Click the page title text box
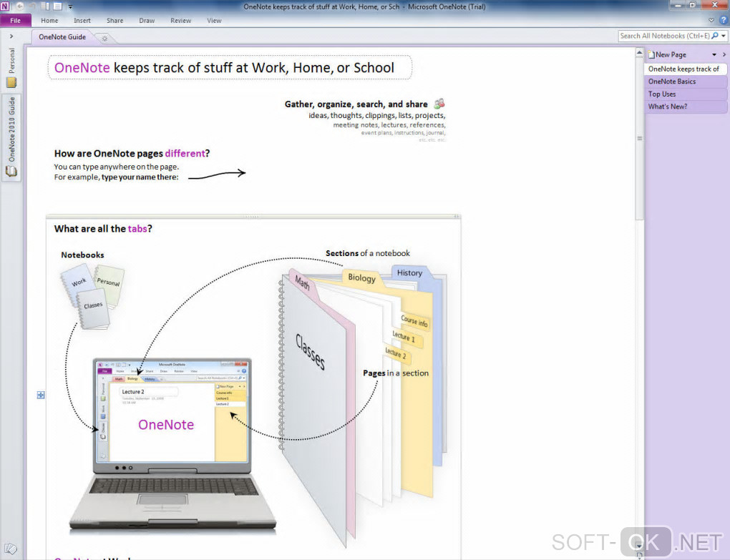 coord(230,68)
